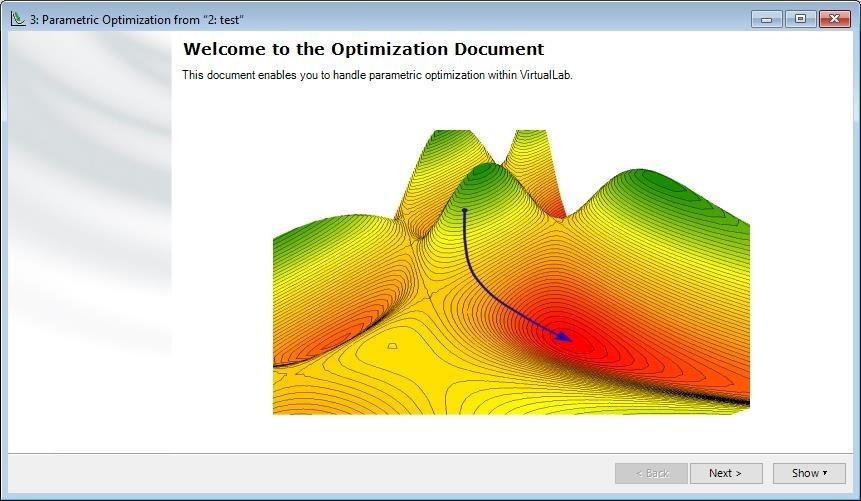Click the optimization surface plot image

[511, 272]
